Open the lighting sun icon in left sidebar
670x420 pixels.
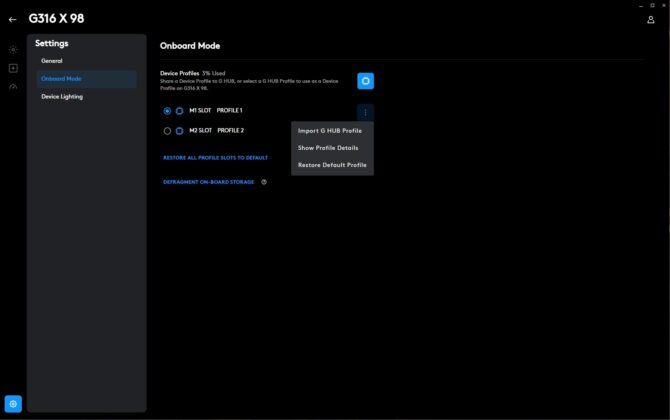pyautogui.click(x=13, y=50)
